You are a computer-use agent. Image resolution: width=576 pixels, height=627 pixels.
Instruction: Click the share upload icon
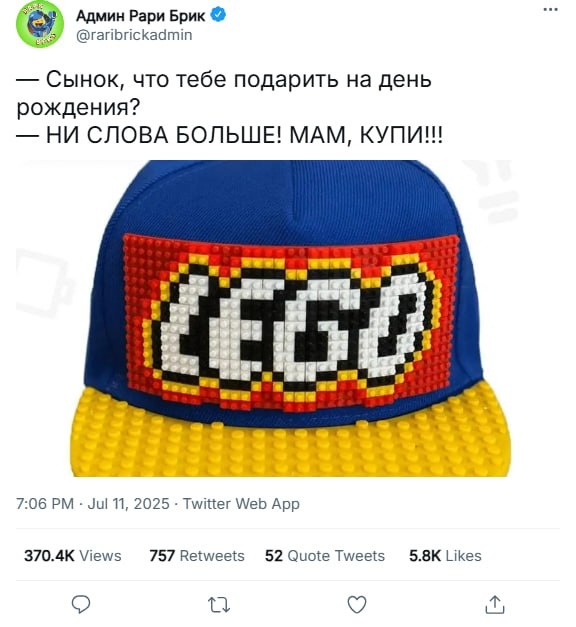495,604
